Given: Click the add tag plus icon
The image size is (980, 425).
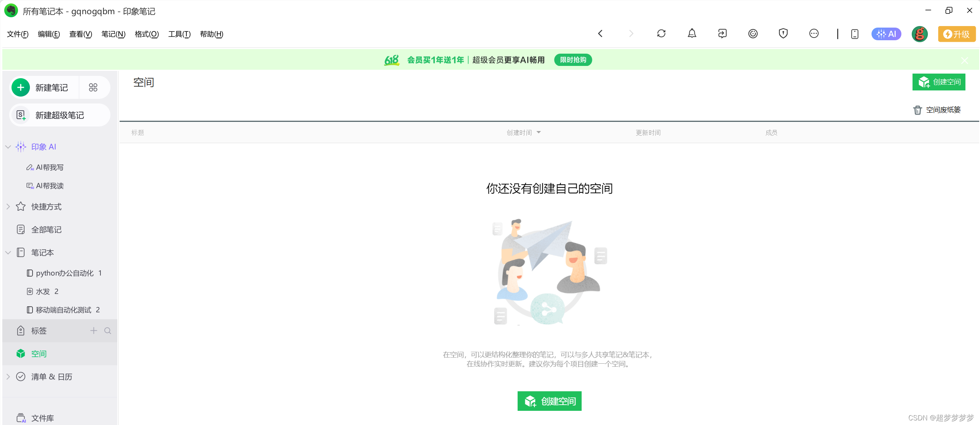Looking at the screenshot, I should click(94, 331).
